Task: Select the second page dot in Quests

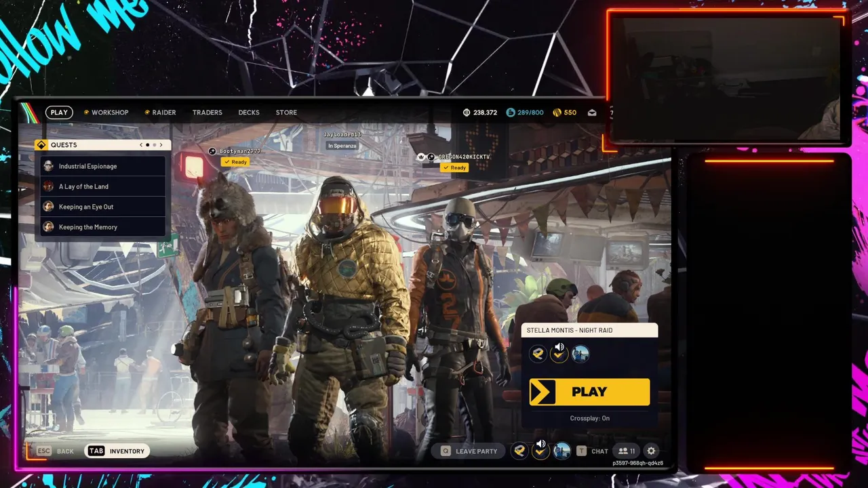Action: point(155,145)
